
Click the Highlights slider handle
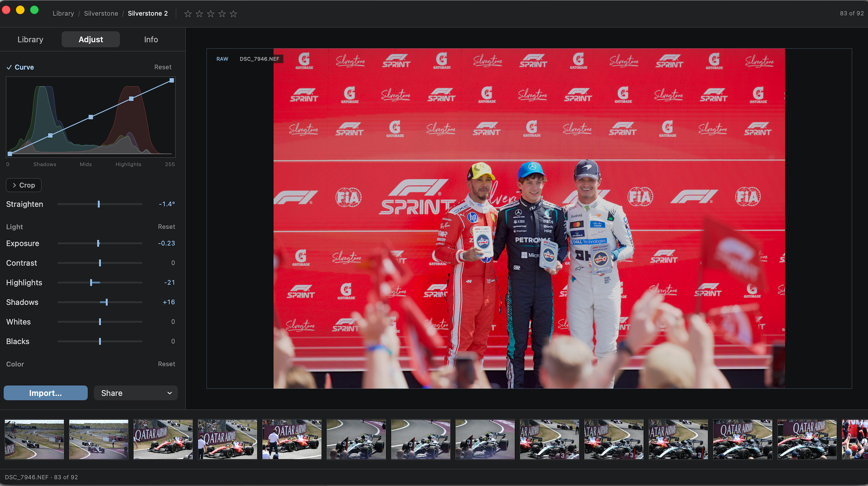[x=91, y=283]
